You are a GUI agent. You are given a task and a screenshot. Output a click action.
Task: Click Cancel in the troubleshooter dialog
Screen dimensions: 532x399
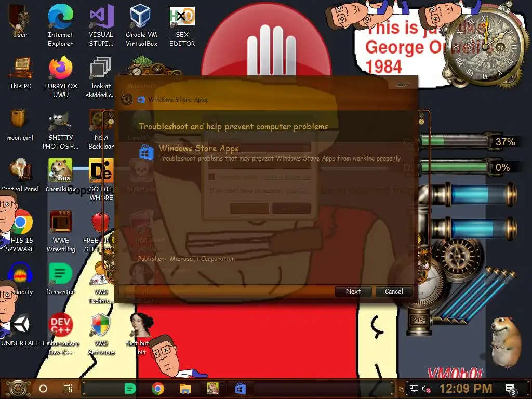tap(394, 291)
